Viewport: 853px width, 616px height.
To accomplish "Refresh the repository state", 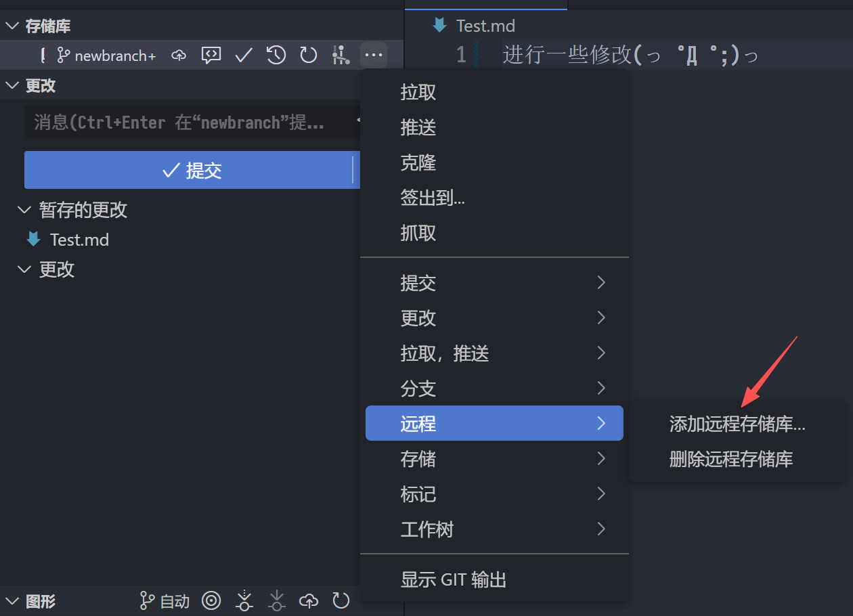I will pyautogui.click(x=308, y=55).
